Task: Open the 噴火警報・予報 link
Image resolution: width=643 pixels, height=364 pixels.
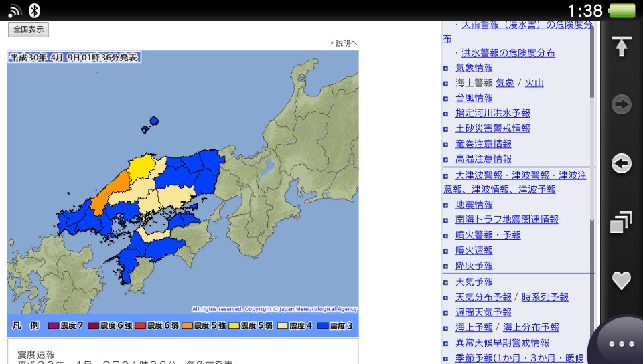Action: tap(488, 235)
